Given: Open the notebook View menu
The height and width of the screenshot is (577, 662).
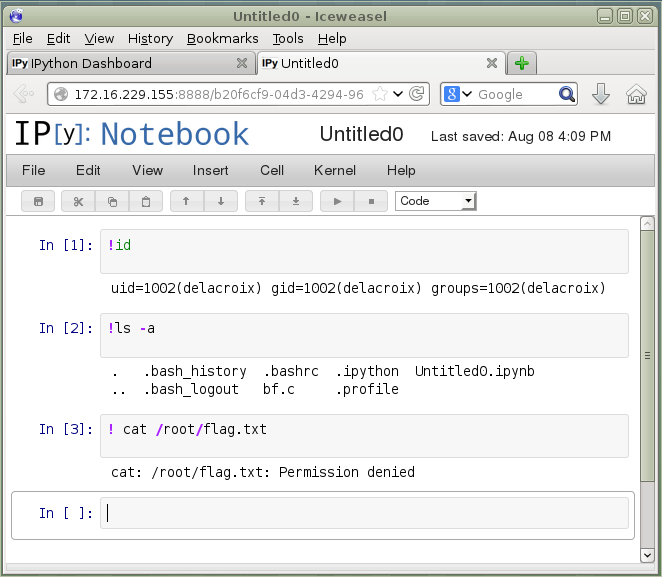Looking at the screenshot, I should [147, 171].
